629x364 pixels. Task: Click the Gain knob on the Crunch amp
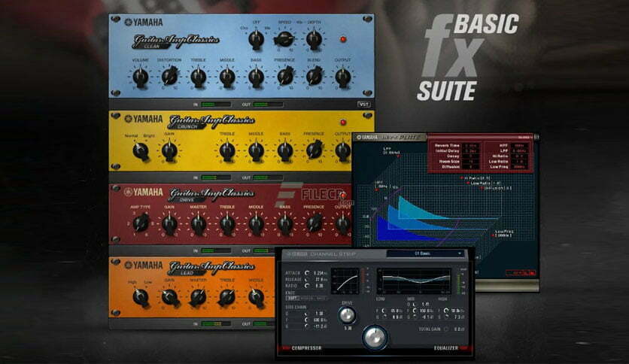click(169, 150)
